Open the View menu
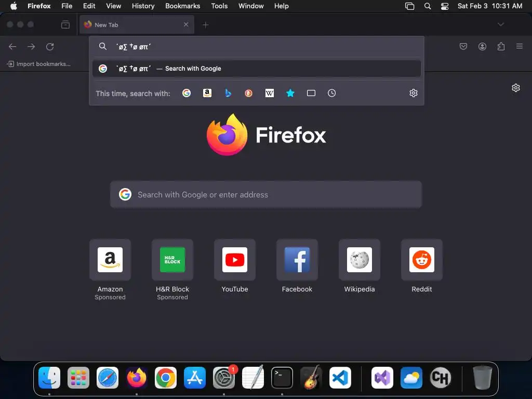This screenshot has height=399, width=532. 113,6
